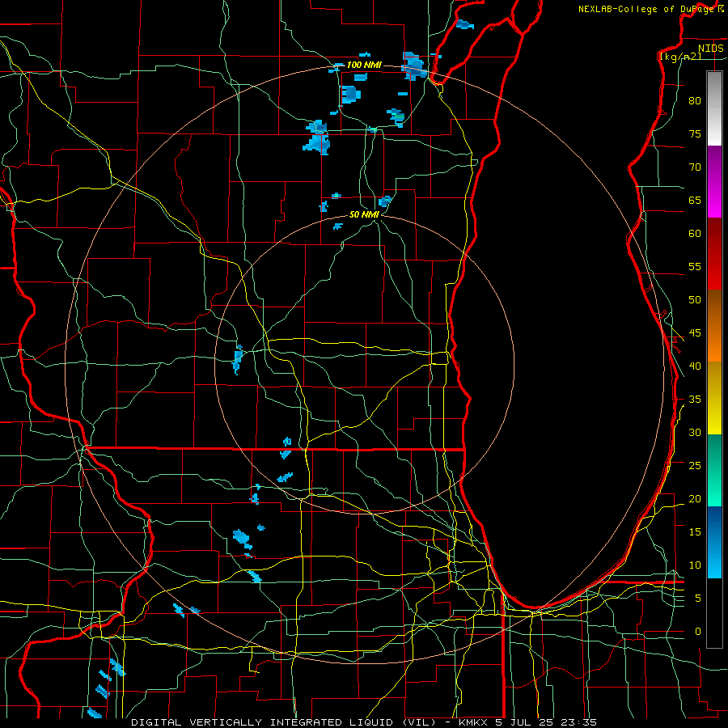The height and width of the screenshot is (728, 728).
Task: Click the 65 value on the color scale
Action: tap(695, 201)
